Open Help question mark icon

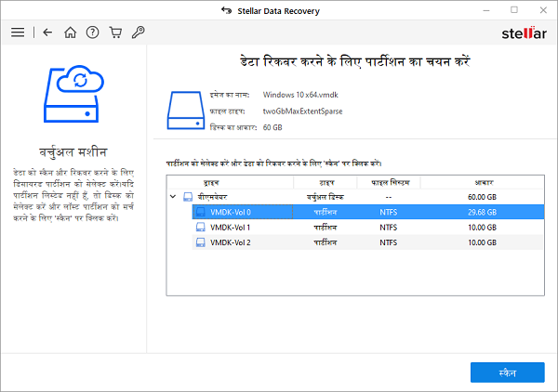tap(92, 33)
